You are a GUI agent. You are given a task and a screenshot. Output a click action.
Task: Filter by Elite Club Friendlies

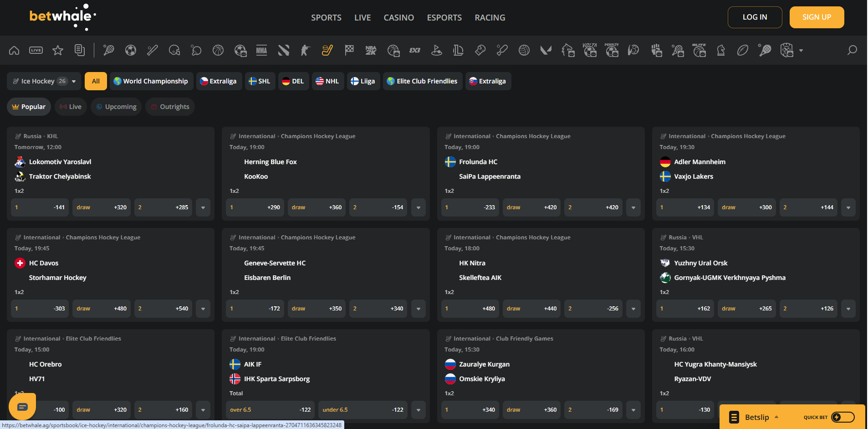pyautogui.click(x=423, y=81)
